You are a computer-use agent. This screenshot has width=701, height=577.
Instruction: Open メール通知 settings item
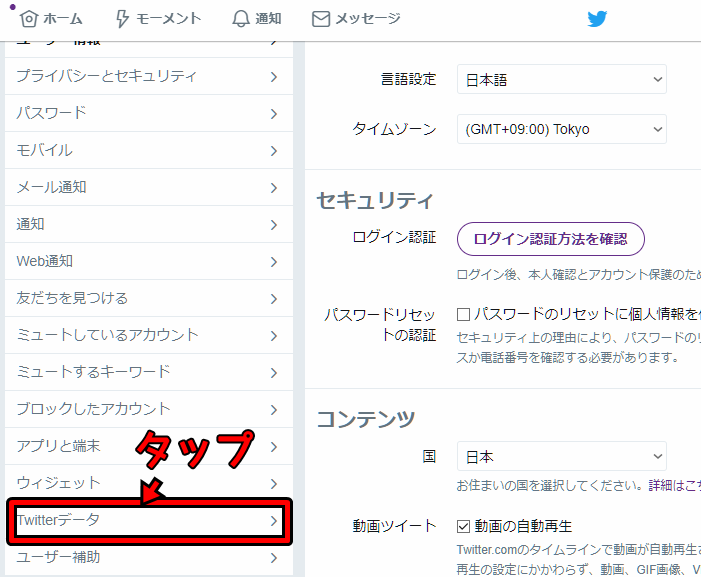pos(149,187)
